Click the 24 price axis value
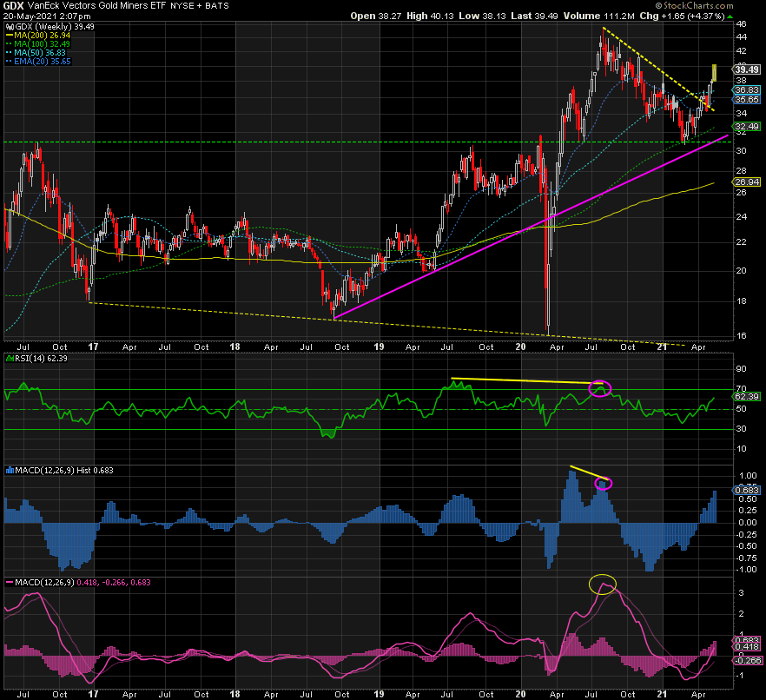The height and width of the screenshot is (700, 766). coord(742,217)
